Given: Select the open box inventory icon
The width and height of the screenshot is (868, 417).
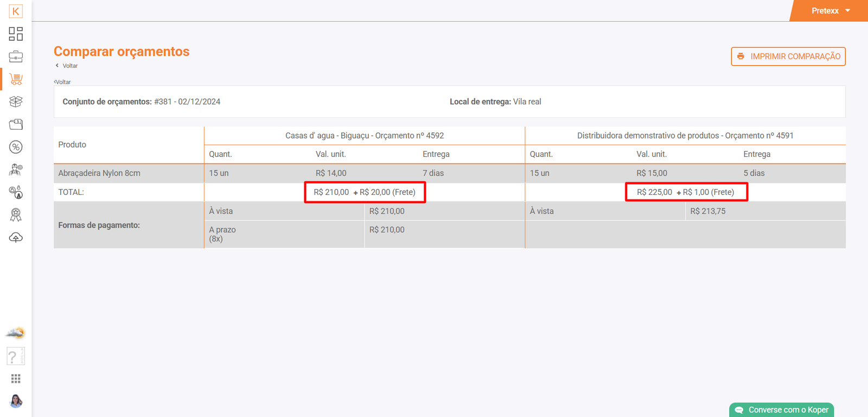Looking at the screenshot, I should [16, 102].
